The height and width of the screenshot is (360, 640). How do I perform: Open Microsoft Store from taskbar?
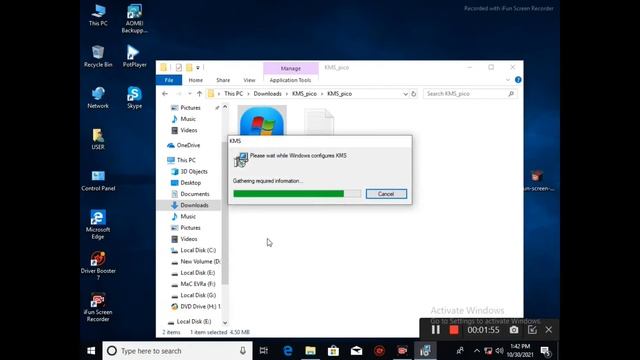pyautogui.click(x=333, y=351)
